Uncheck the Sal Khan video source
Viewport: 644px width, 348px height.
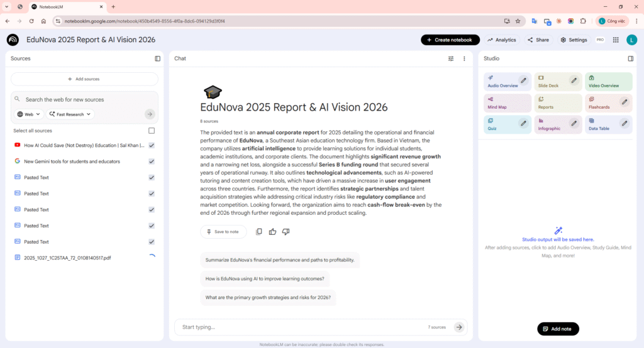(151, 145)
